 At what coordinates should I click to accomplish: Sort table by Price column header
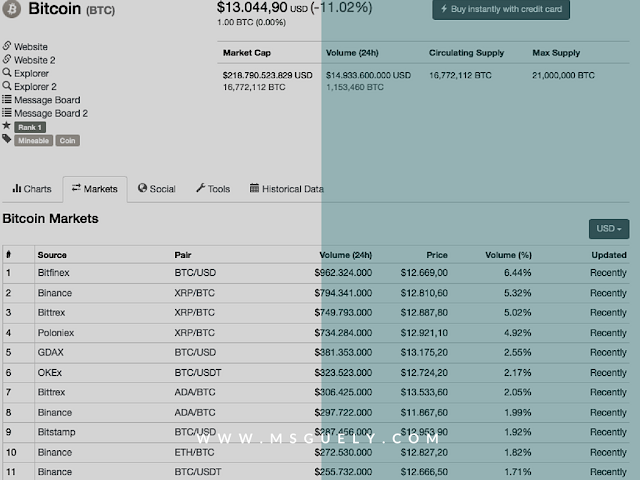pos(437,255)
